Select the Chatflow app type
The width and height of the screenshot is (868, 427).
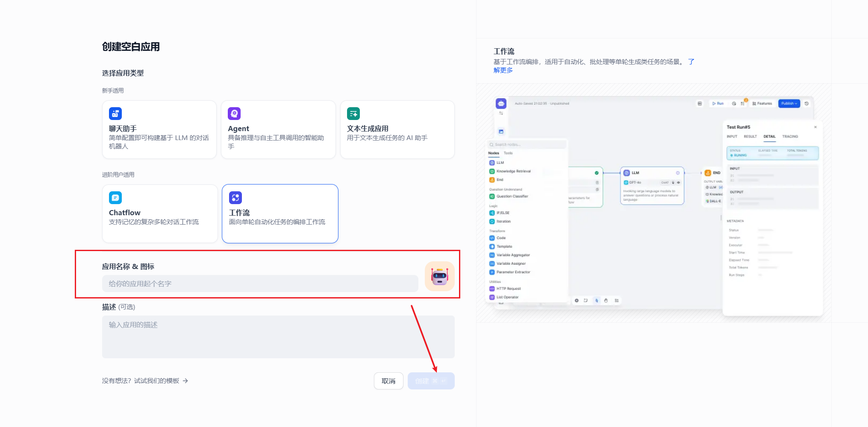click(159, 213)
